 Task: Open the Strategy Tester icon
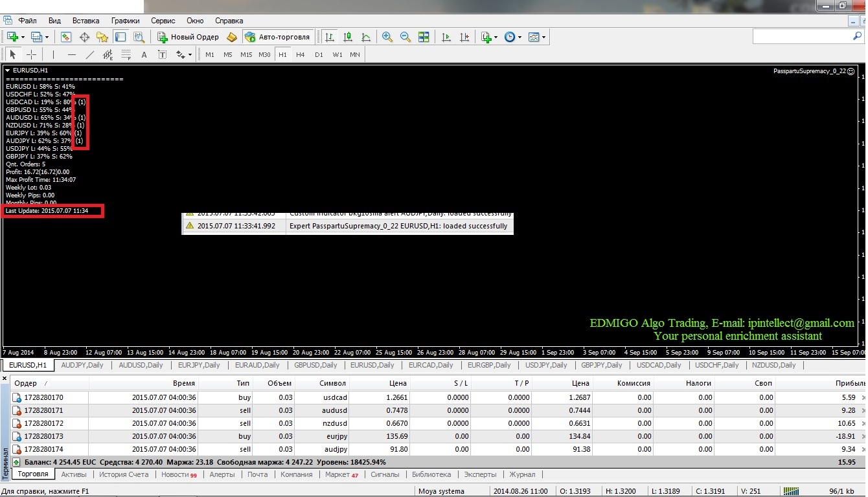(x=139, y=37)
